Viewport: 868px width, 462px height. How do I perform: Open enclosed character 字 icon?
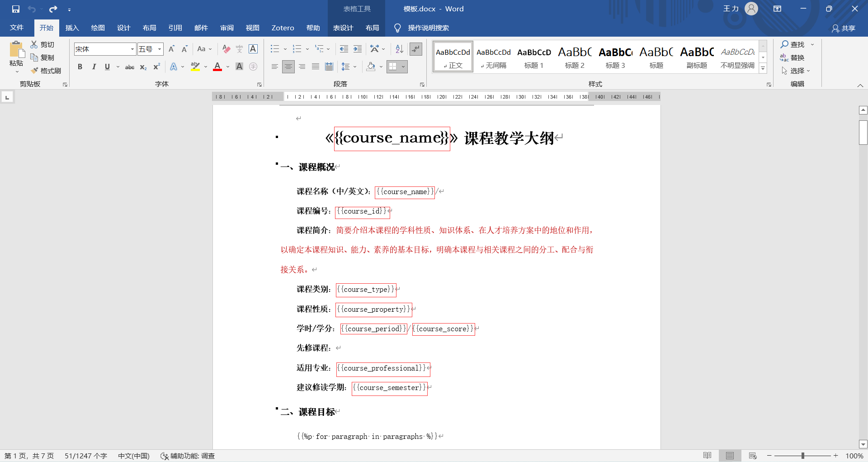pos(253,67)
